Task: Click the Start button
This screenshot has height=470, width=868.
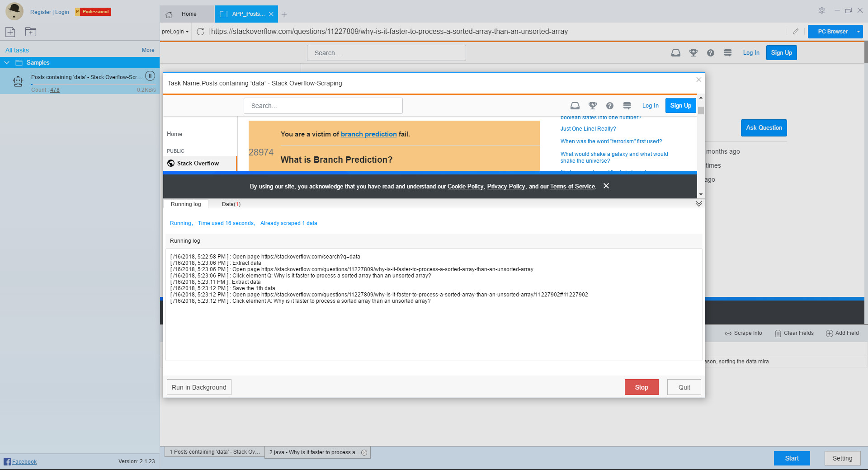Action: tap(792, 458)
